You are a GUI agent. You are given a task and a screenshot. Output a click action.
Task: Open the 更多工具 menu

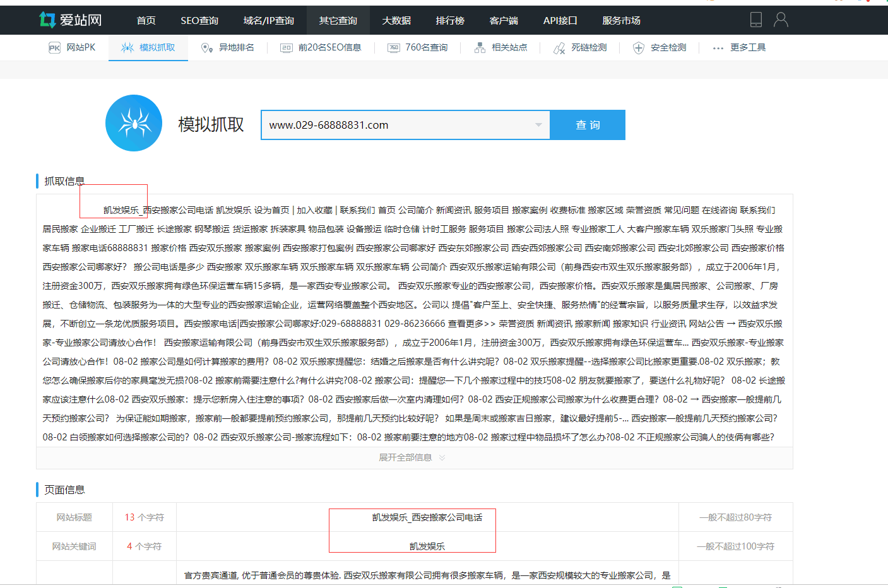(739, 48)
